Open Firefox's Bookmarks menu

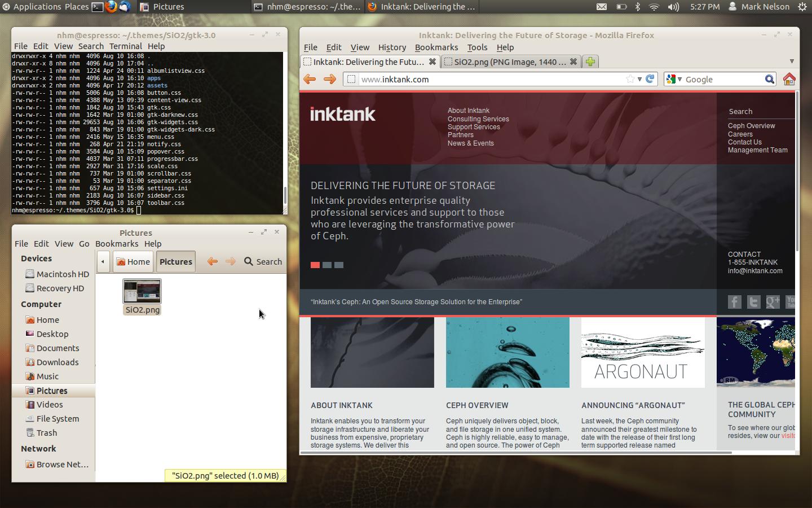click(x=436, y=47)
